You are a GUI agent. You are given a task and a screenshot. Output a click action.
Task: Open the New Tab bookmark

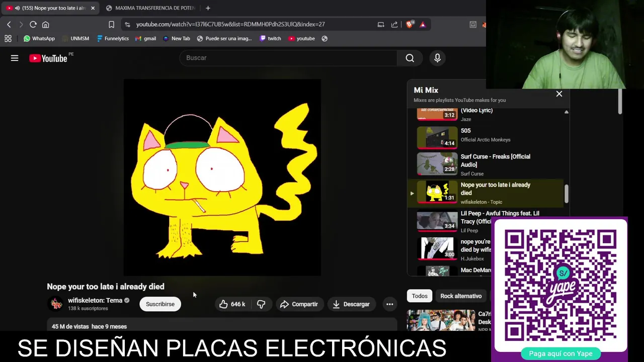176,38
